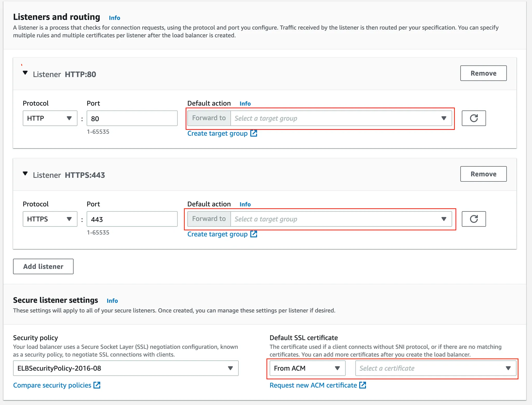This screenshot has width=532, height=405.
Task: Collapse the Listener HTTP:80 section
Action: 25,73
